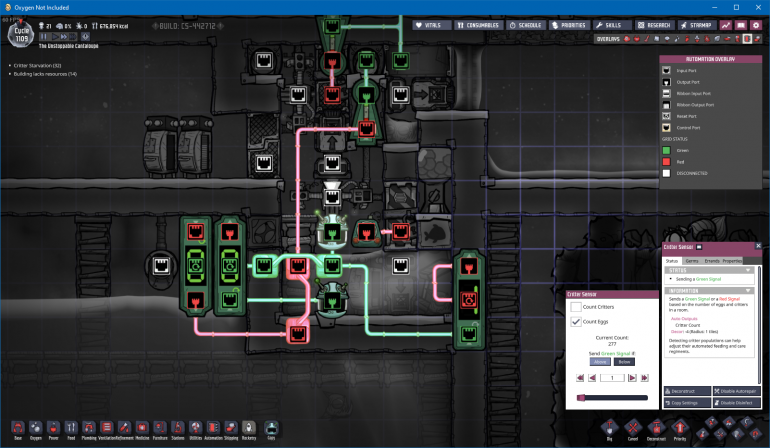This screenshot has height=448, width=770.
Task: Open game options gear icon
Action: 756,25
